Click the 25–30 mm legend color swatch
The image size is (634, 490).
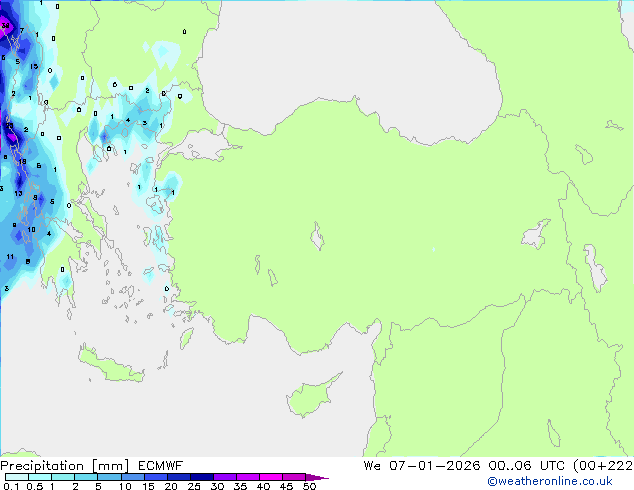[201, 477]
